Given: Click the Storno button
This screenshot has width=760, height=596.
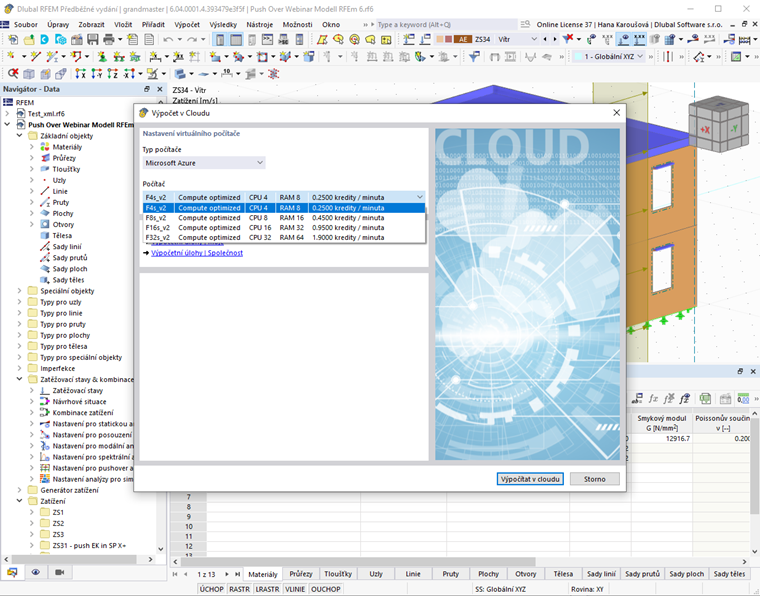Looking at the screenshot, I should (595, 479).
